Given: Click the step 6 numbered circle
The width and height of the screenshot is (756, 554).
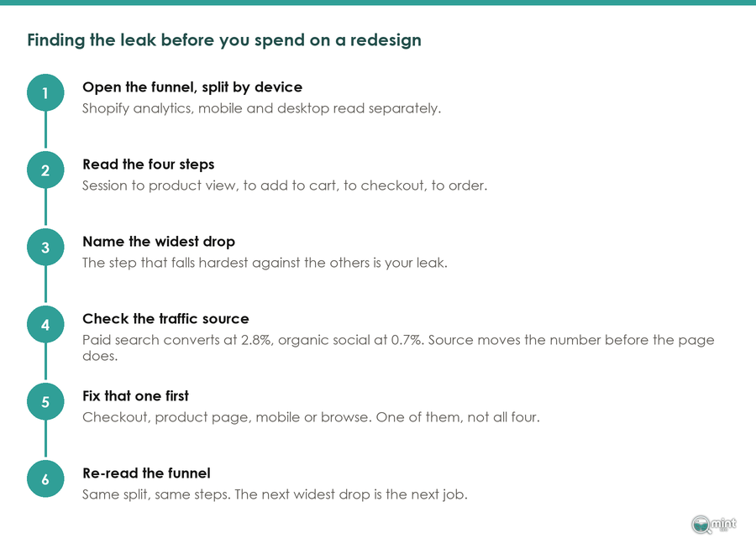Looking at the screenshot, I should 45,478.
